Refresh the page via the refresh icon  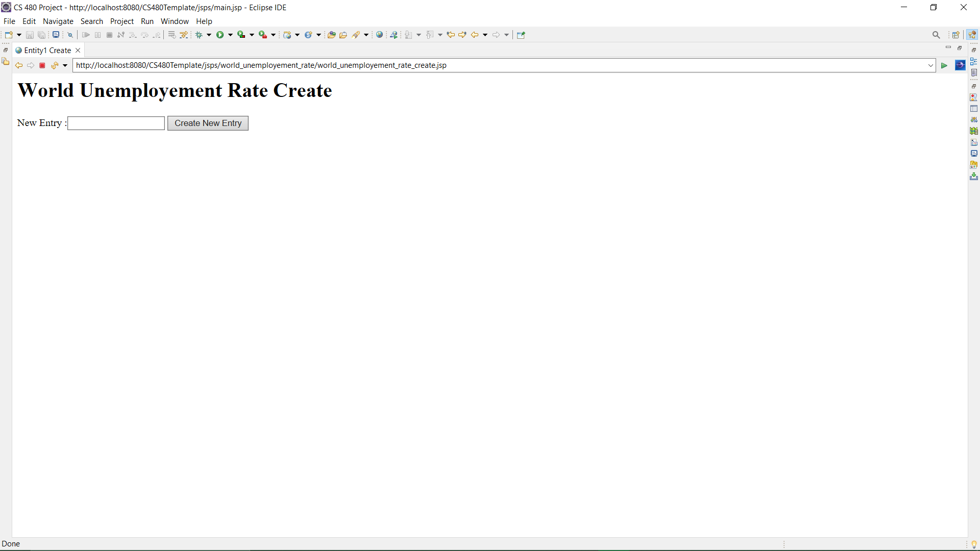point(54,65)
